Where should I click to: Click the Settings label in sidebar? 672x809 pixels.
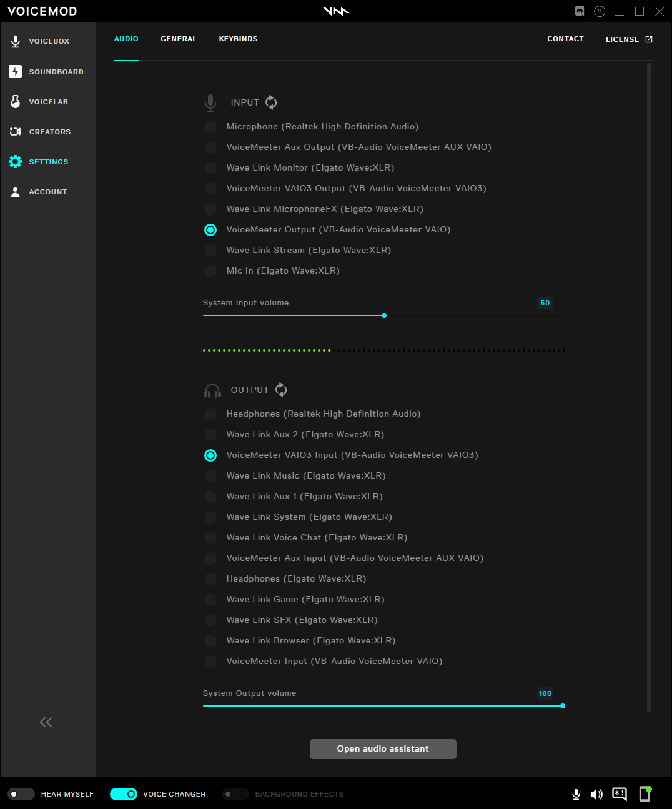point(49,162)
